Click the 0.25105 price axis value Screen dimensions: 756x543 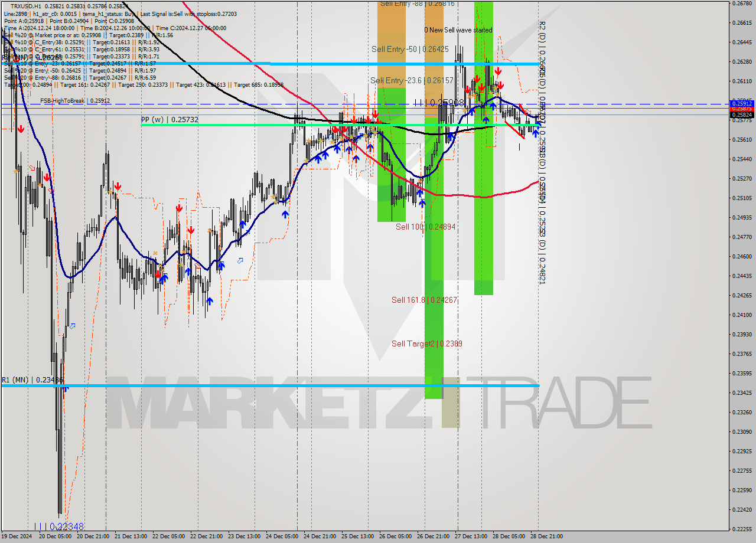click(742, 198)
